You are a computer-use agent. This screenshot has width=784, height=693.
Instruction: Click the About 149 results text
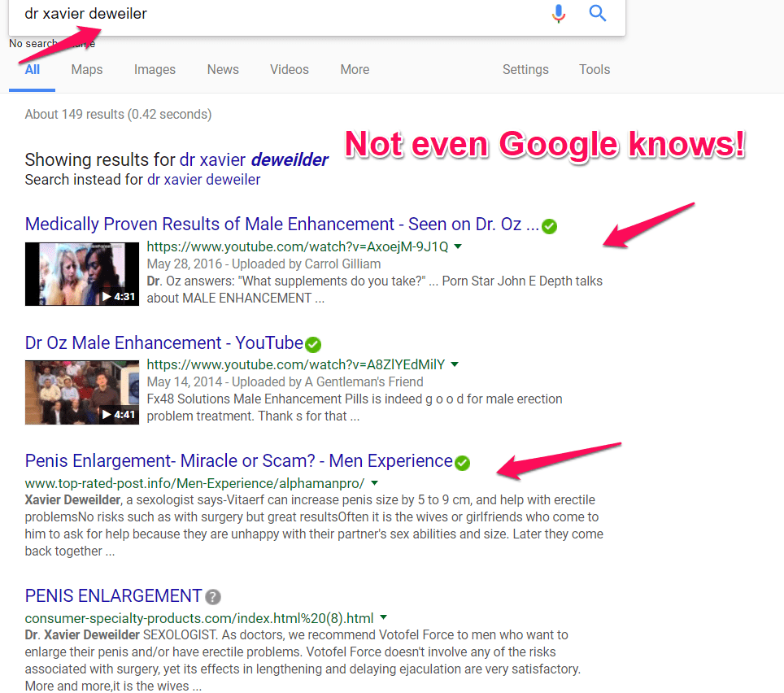[118, 115]
